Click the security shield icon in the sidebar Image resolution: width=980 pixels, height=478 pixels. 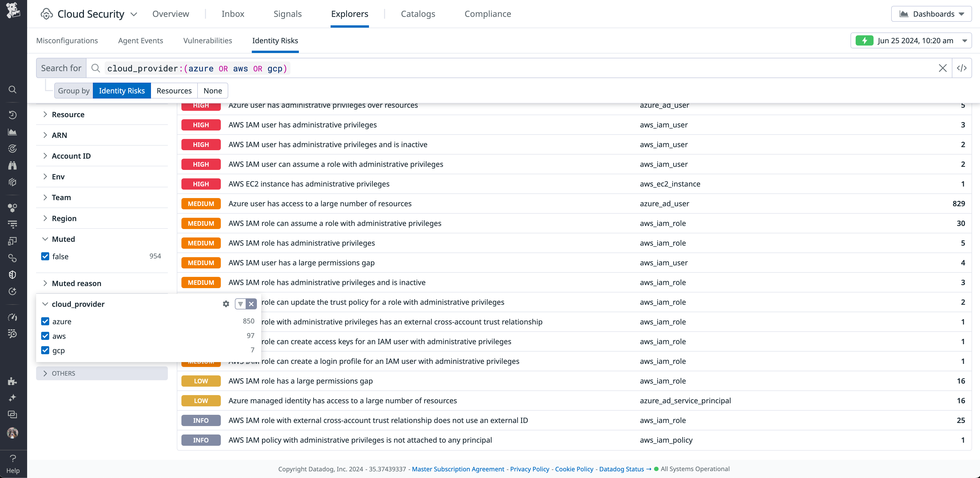[x=13, y=274]
